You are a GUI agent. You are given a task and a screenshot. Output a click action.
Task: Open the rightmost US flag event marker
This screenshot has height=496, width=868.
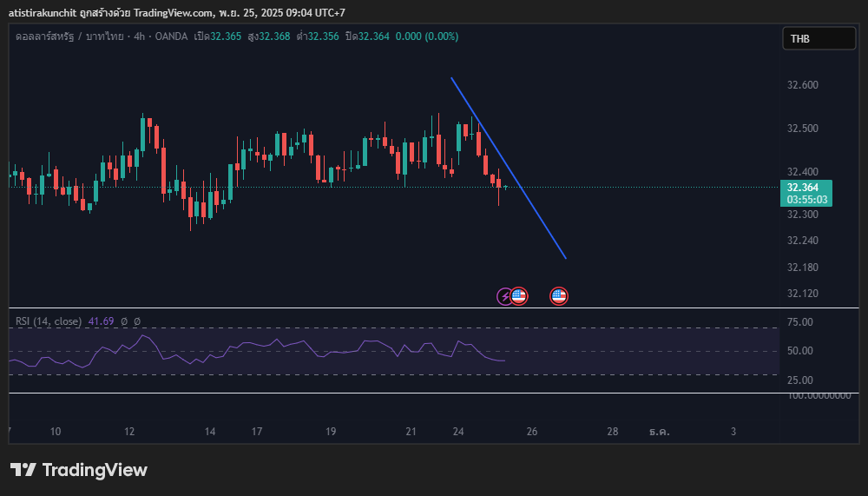click(x=559, y=297)
